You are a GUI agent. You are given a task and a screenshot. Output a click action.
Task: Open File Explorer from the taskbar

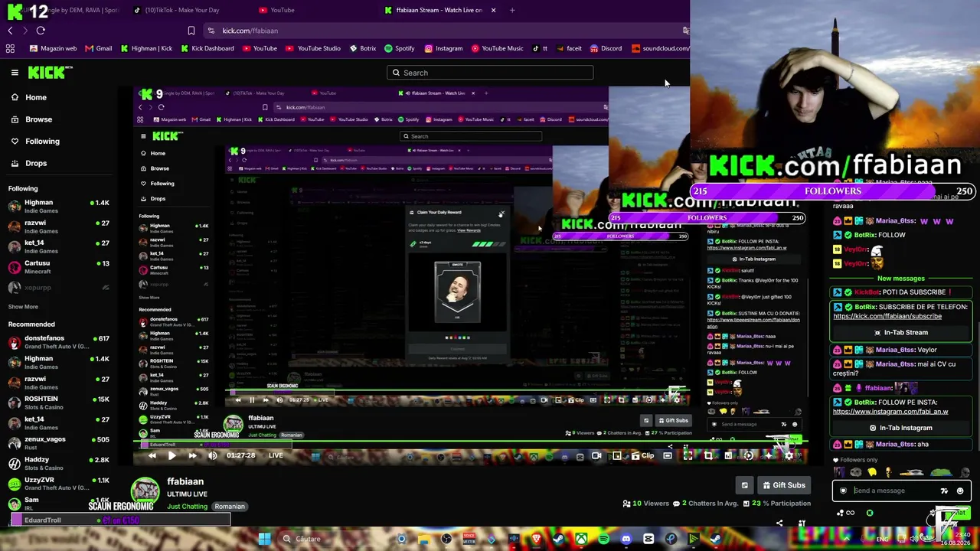[423, 539]
